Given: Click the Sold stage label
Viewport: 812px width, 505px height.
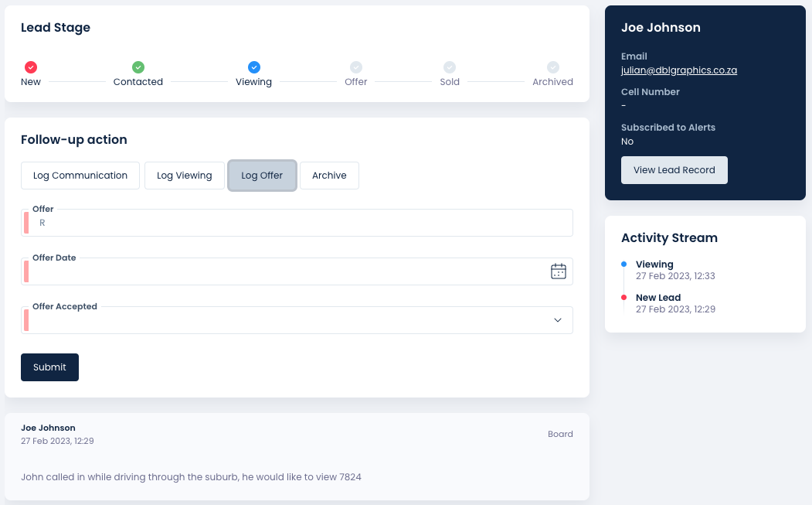Looking at the screenshot, I should 450,82.
